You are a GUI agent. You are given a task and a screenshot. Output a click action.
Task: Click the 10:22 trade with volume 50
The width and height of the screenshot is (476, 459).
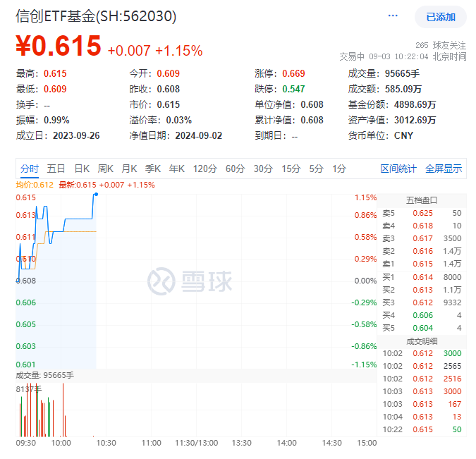[x=422, y=429]
